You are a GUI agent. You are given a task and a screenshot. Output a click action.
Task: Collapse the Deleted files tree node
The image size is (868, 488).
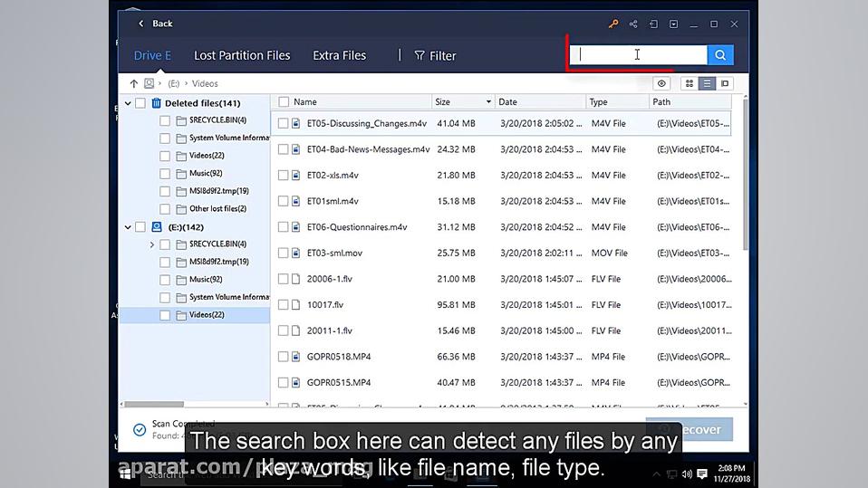pyautogui.click(x=128, y=103)
